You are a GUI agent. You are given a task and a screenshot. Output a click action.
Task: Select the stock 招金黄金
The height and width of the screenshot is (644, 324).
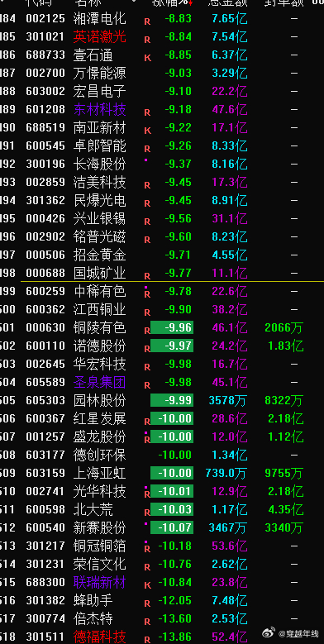(100, 255)
